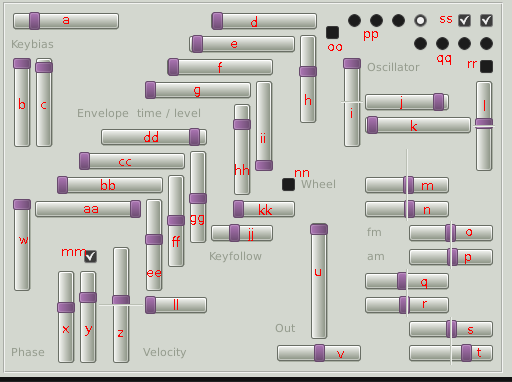The image size is (512, 382).
Task: Click the envelope slider labeled g
Action: [x=198, y=90]
